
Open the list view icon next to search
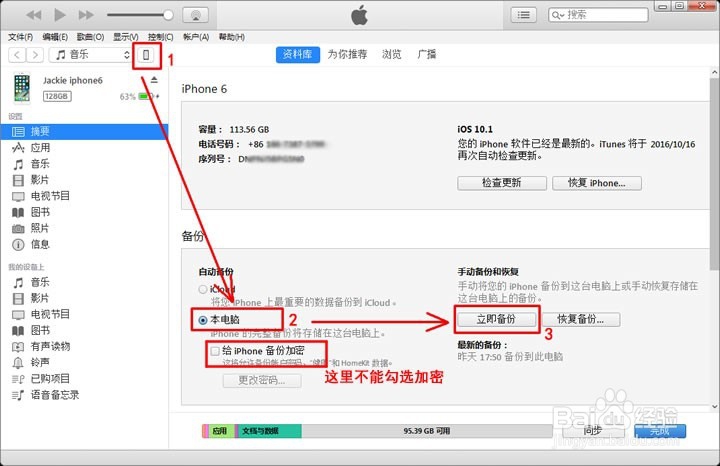click(523, 15)
